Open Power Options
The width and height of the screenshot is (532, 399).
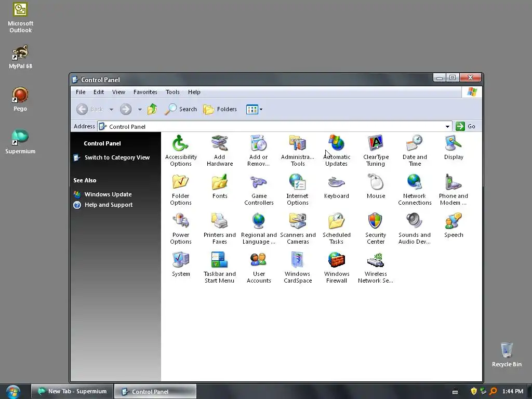point(180,229)
